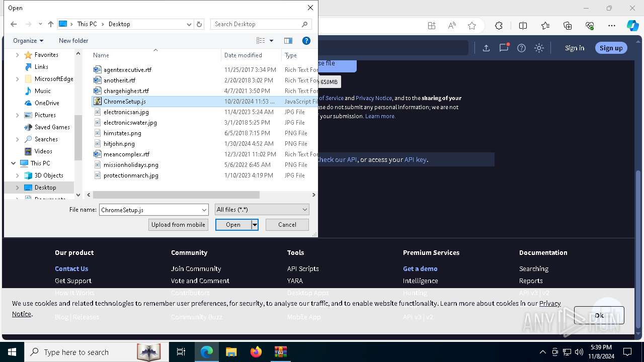Refresh the Desktop folder listing

point(199,24)
